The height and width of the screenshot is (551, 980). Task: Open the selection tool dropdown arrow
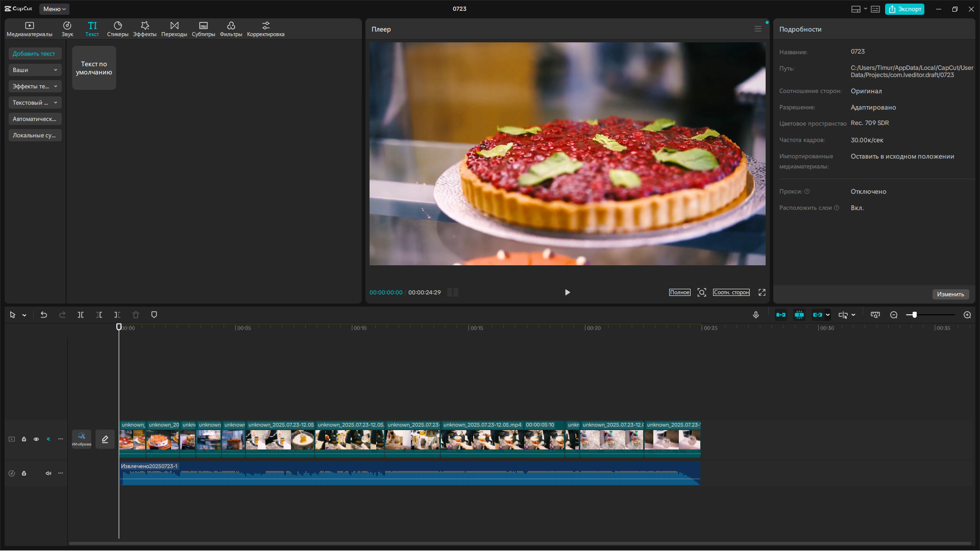(24, 315)
